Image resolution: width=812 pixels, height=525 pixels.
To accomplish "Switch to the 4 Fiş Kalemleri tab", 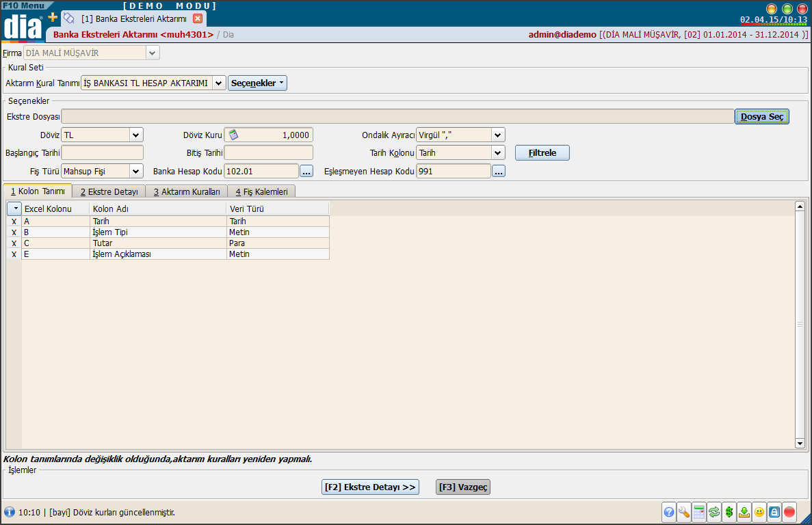I will point(261,192).
